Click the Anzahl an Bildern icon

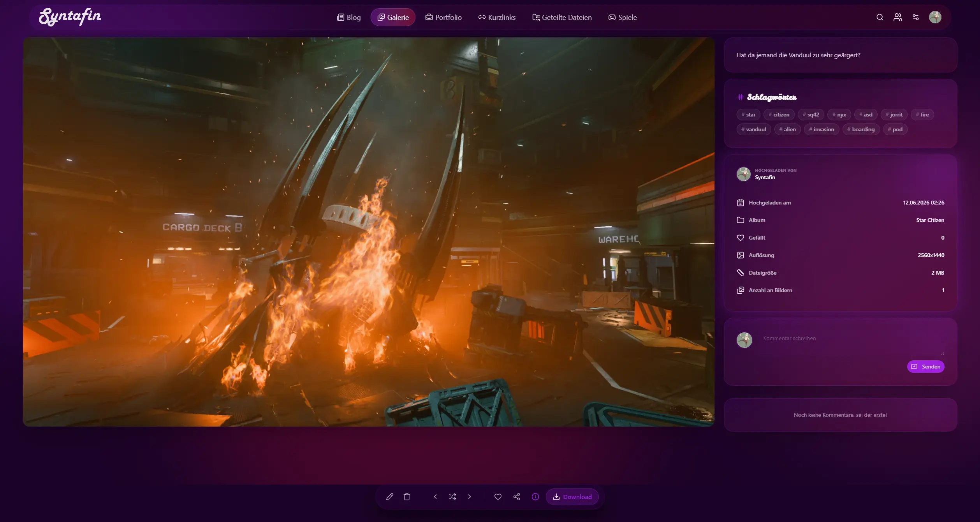pyautogui.click(x=740, y=290)
